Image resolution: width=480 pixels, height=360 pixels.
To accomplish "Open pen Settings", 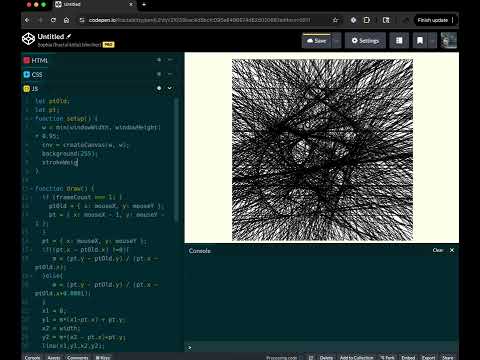I will click(365, 41).
